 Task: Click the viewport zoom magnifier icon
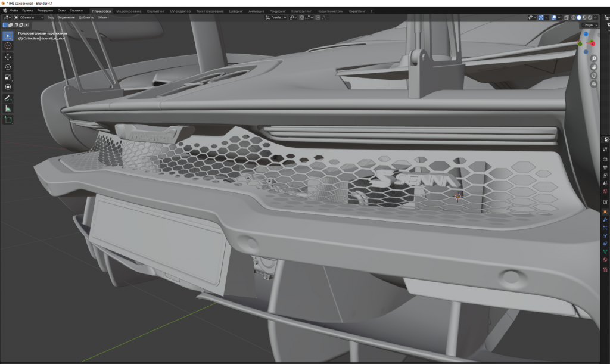594,58
